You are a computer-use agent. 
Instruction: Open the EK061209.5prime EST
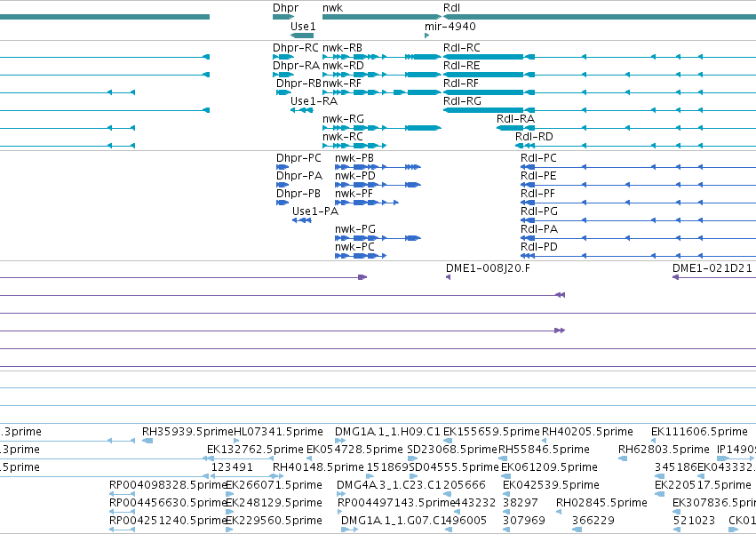click(505, 476)
